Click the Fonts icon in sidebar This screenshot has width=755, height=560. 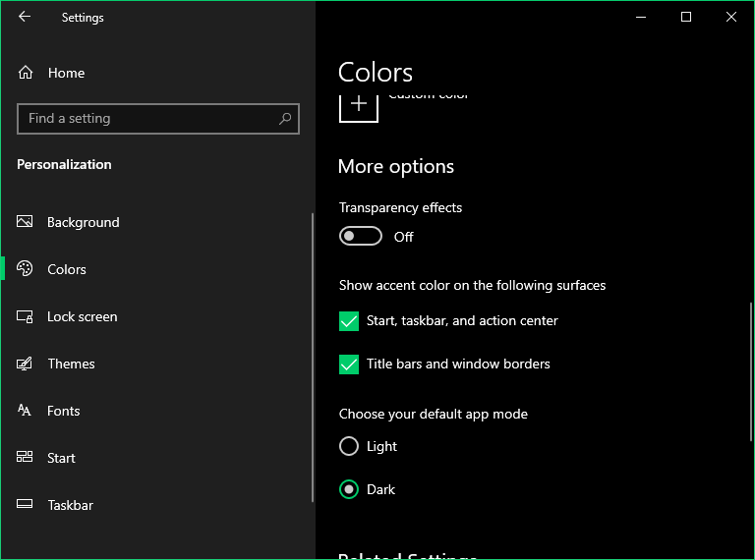26,411
